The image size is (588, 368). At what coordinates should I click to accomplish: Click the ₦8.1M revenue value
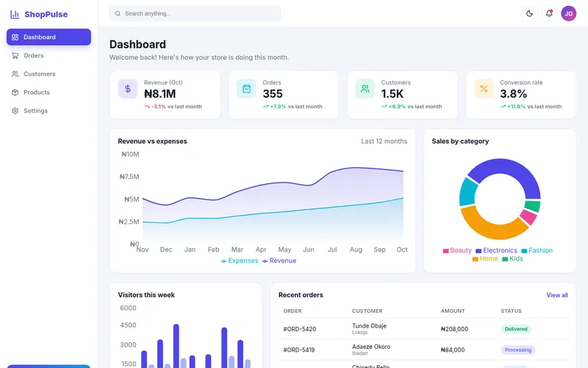coord(159,94)
